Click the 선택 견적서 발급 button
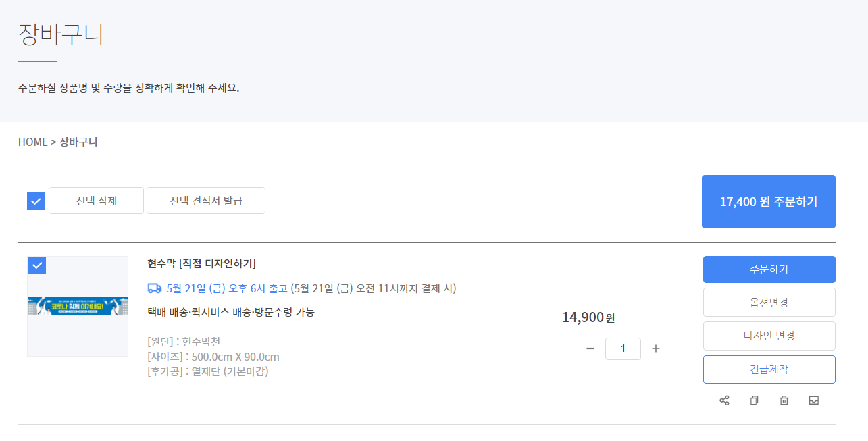Screen dimensions: 868x441 point(206,201)
